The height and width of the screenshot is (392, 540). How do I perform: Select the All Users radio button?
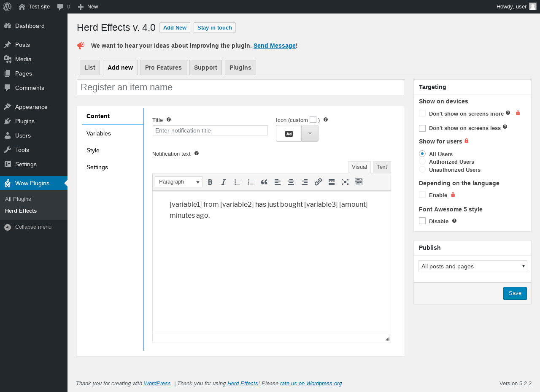click(422, 154)
